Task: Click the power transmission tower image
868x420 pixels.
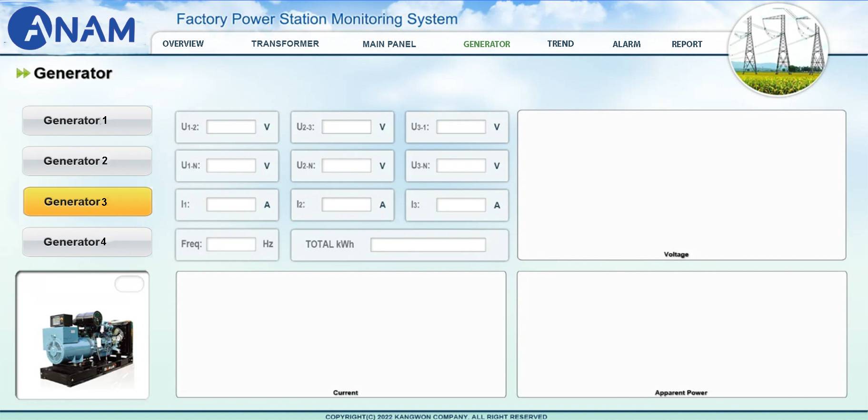Action: (778, 50)
